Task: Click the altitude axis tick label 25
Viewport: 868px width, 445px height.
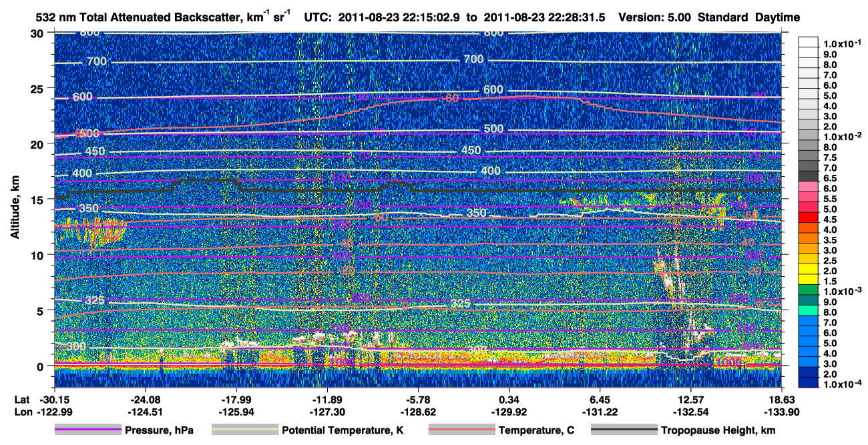Action: tap(39, 88)
